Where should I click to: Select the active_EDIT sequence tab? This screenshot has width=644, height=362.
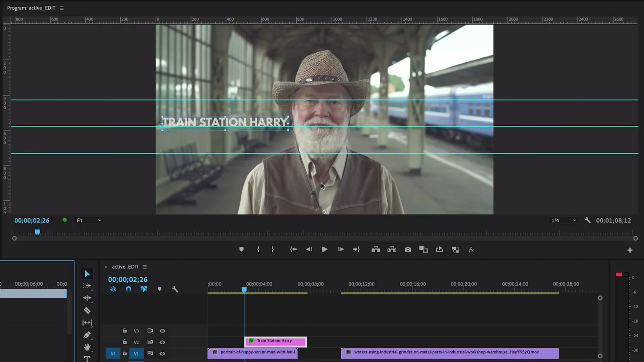[x=125, y=267]
